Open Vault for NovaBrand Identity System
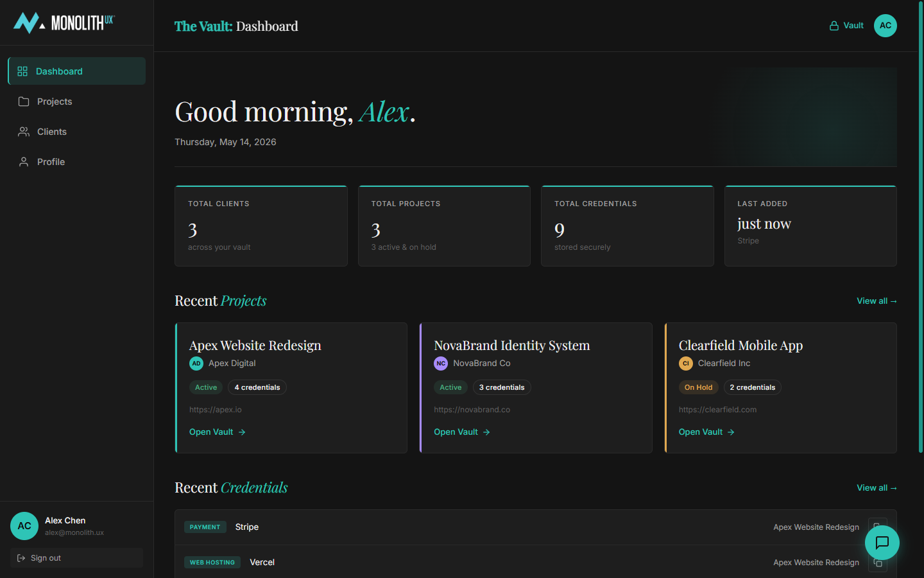 (462, 432)
